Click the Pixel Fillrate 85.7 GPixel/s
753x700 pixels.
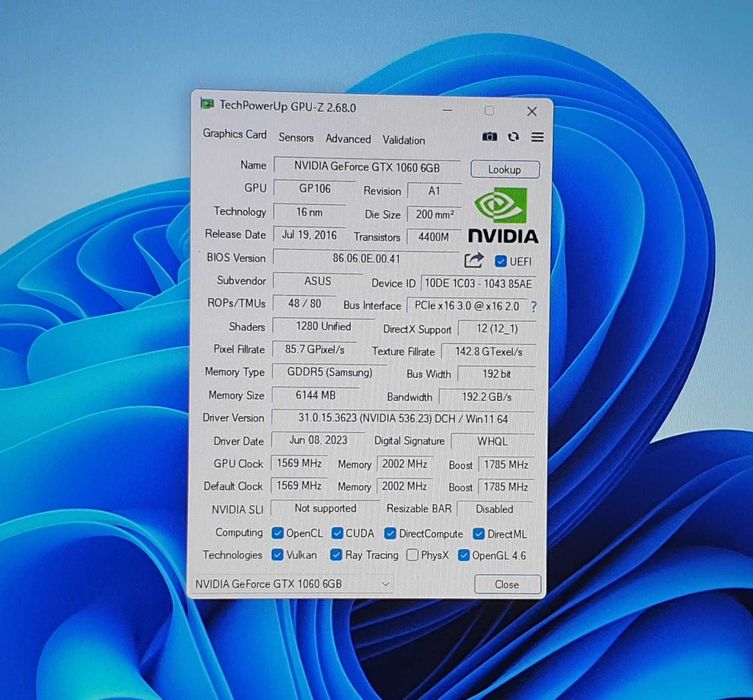pyautogui.click(x=315, y=350)
